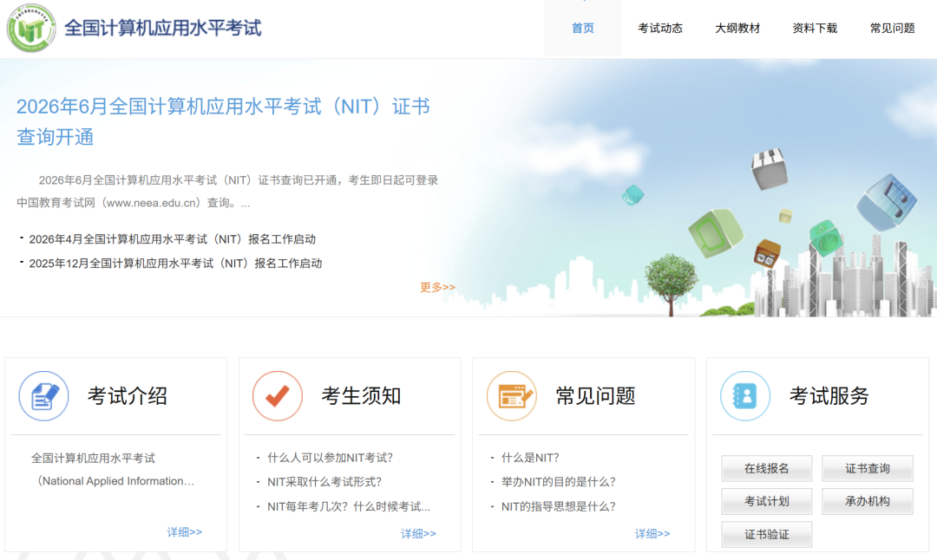Click the 常见问题 card heading text

click(x=595, y=396)
